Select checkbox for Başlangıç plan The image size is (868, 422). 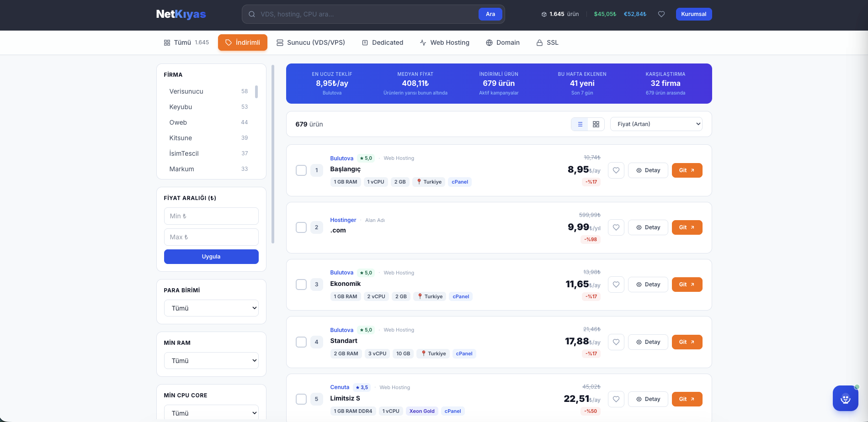[x=301, y=170]
